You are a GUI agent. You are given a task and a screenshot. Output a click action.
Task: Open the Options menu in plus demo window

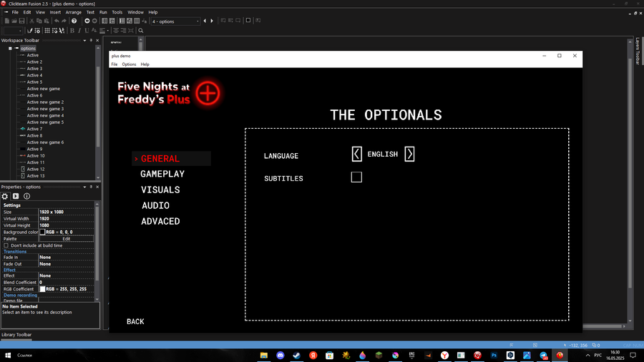coord(129,64)
